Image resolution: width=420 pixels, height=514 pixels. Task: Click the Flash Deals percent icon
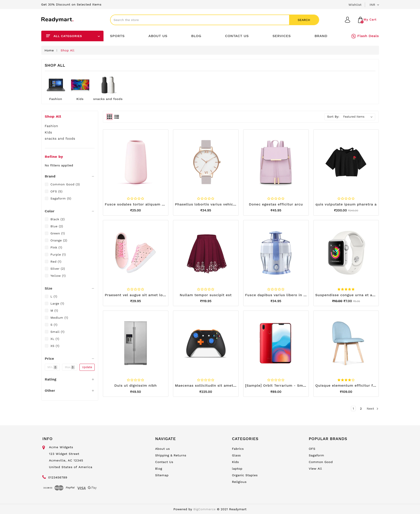pos(353,36)
